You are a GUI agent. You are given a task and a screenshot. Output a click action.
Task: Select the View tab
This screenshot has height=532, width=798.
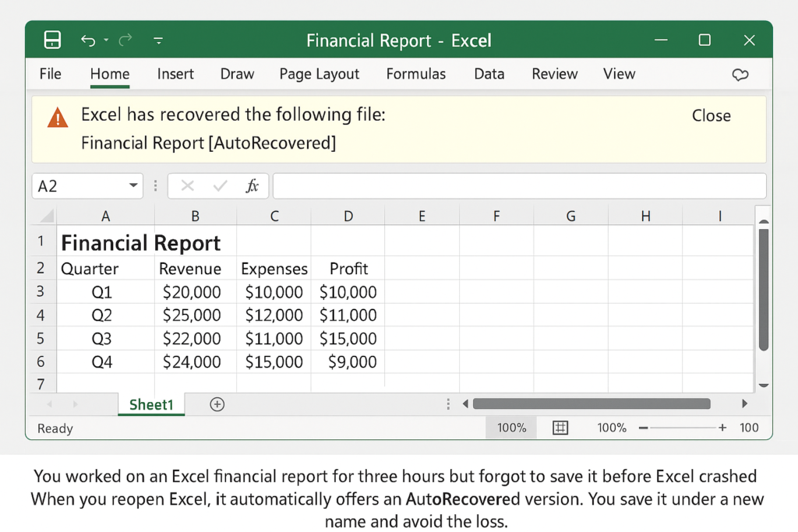click(x=620, y=74)
